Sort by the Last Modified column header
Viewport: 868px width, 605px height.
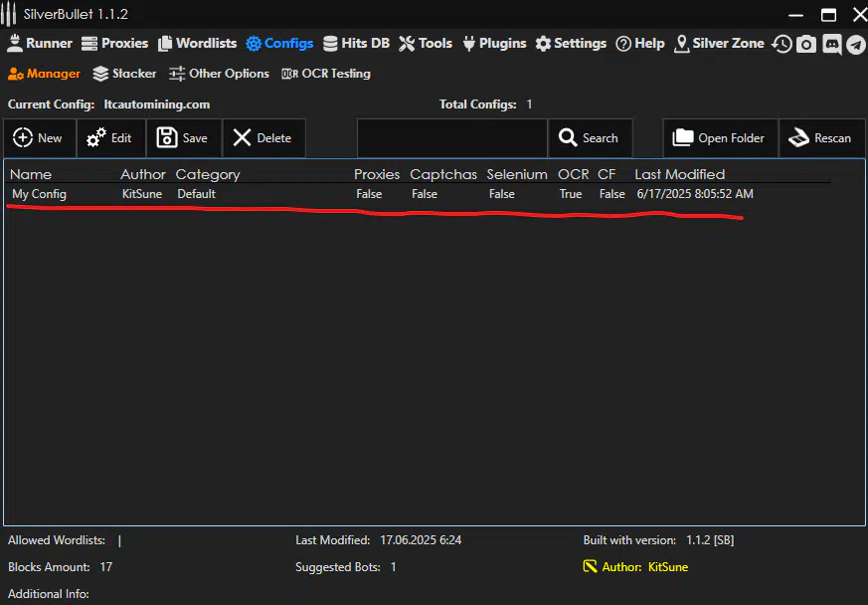(680, 174)
